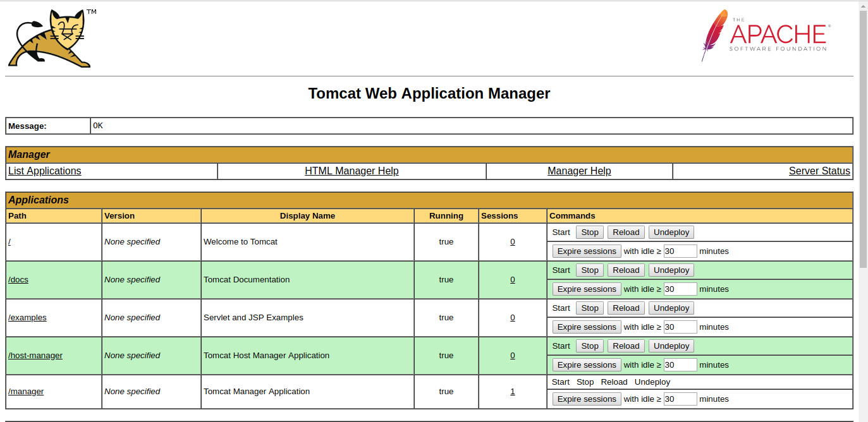Reload the /docs application
868x422 pixels.
click(x=626, y=270)
